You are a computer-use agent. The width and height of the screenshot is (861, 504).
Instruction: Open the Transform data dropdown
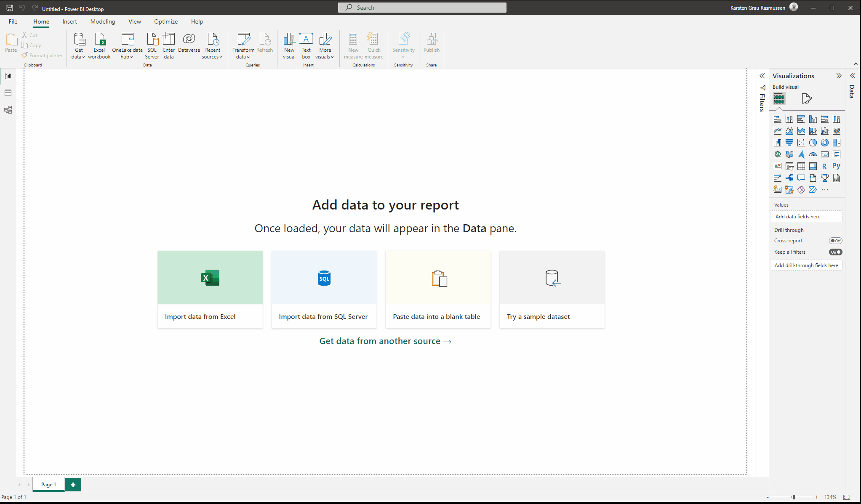tap(243, 46)
